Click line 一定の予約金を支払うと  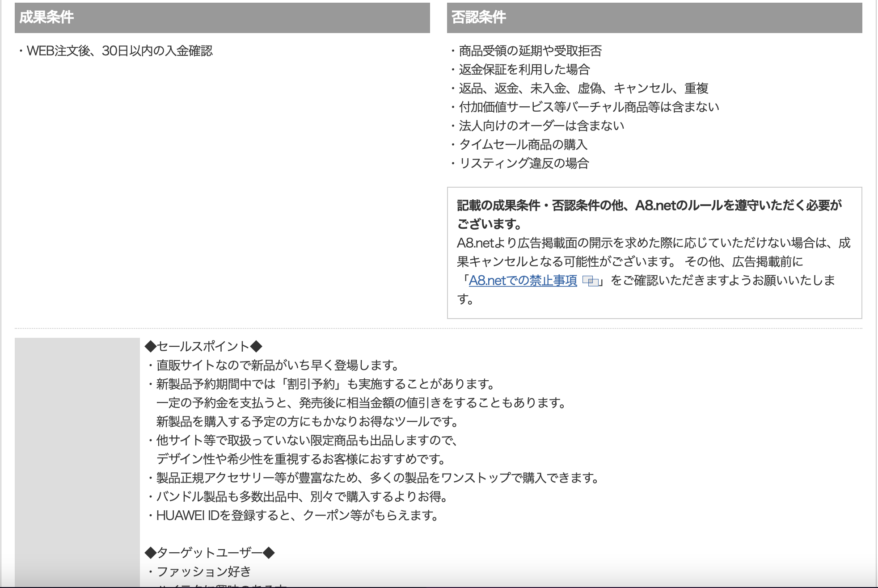point(362,403)
